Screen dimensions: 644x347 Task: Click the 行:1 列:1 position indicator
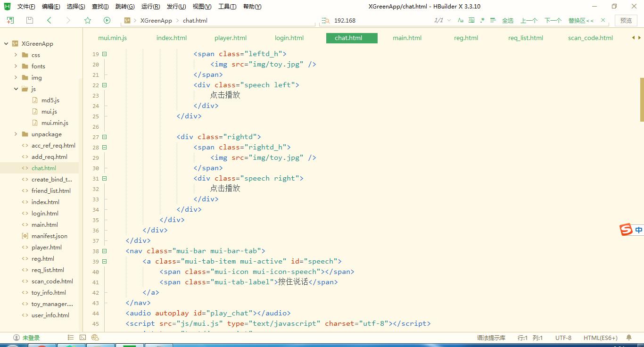(530, 338)
